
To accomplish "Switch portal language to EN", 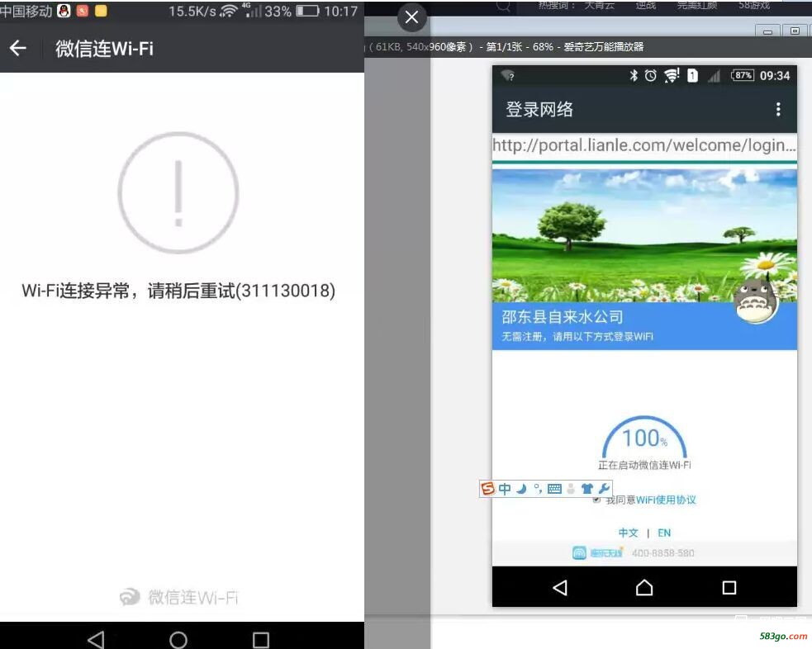I will point(664,533).
